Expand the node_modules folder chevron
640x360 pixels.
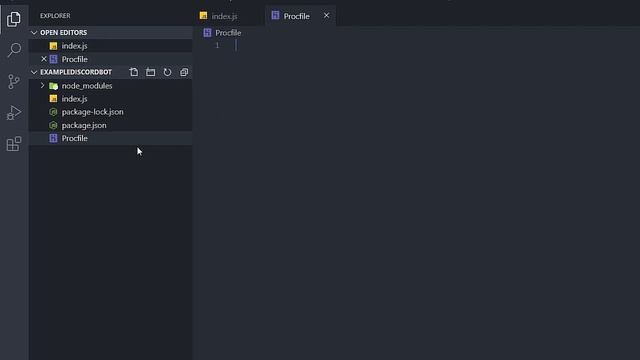[42, 86]
